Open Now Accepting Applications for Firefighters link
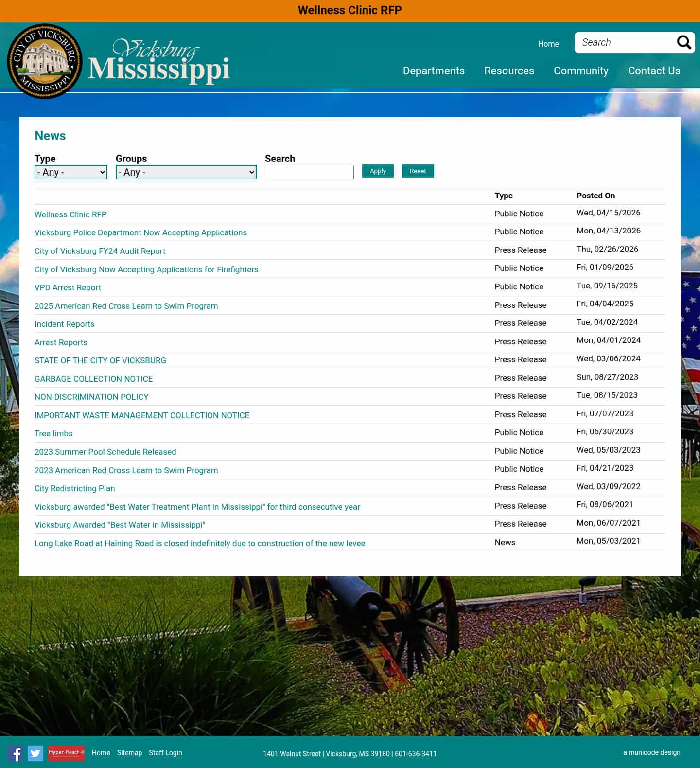This screenshot has width=700, height=768. point(146,269)
